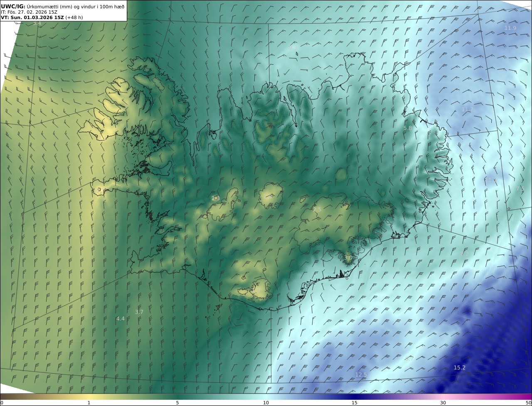
Task: Click the 3.0 value on the southeast coast
Action: coord(348,258)
